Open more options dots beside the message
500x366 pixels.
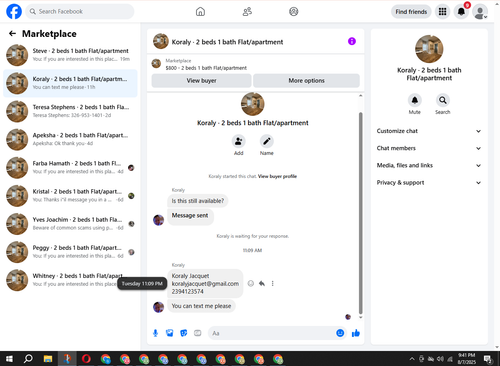pyautogui.click(x=273, y=283)
